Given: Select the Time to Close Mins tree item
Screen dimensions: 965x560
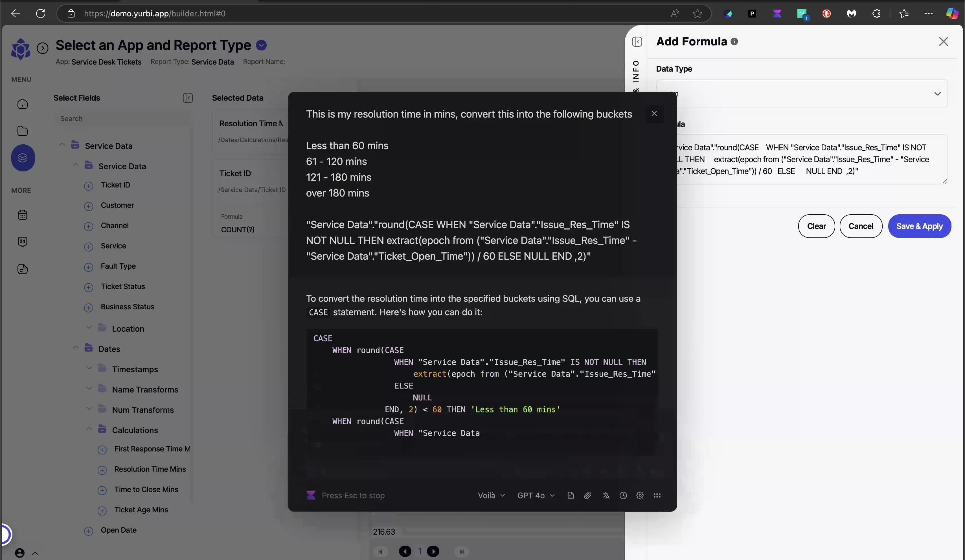Looking at the screenshot, I should pyautogui.click(x=146, y=489).
